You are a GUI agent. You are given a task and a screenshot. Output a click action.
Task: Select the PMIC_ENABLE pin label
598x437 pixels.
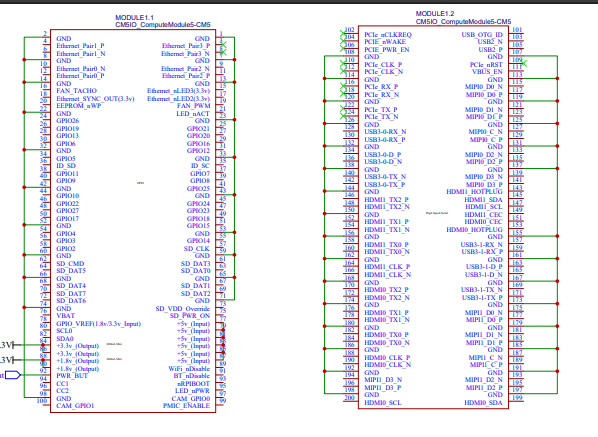186,406
